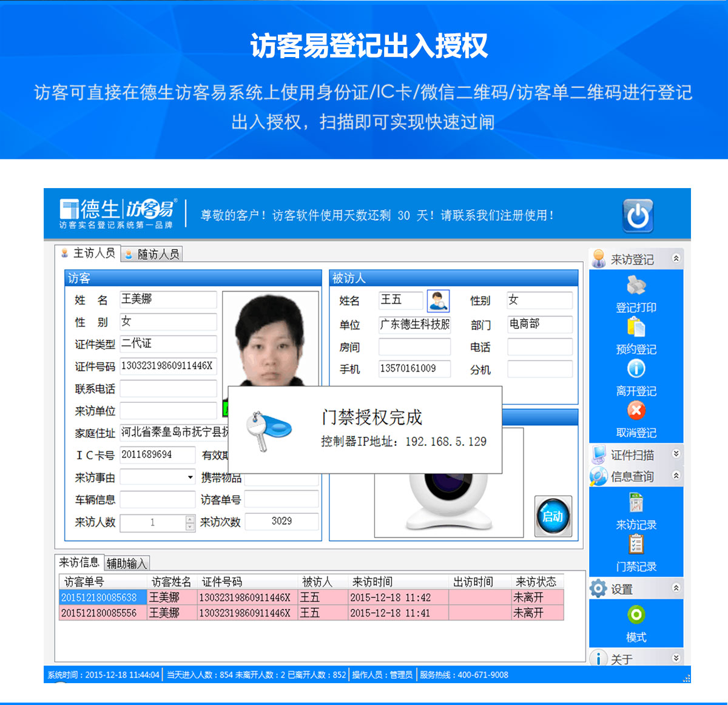
Task: Click the visitee lookup icon beside 王五
Action: click(x=438, y=300)
